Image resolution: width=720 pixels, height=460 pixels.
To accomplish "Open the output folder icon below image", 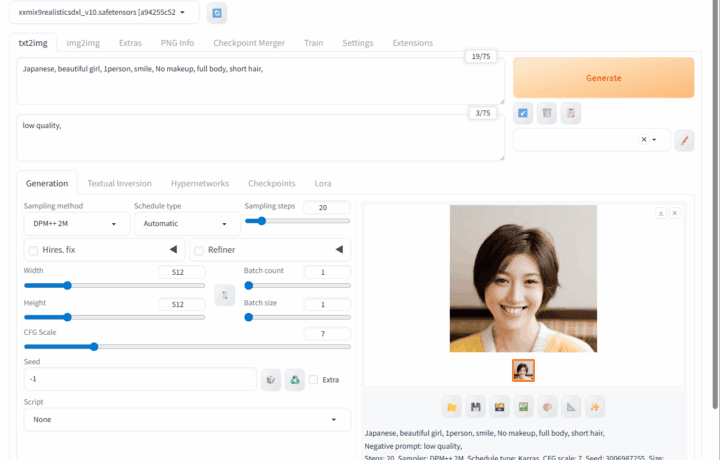I will [452, 407].
